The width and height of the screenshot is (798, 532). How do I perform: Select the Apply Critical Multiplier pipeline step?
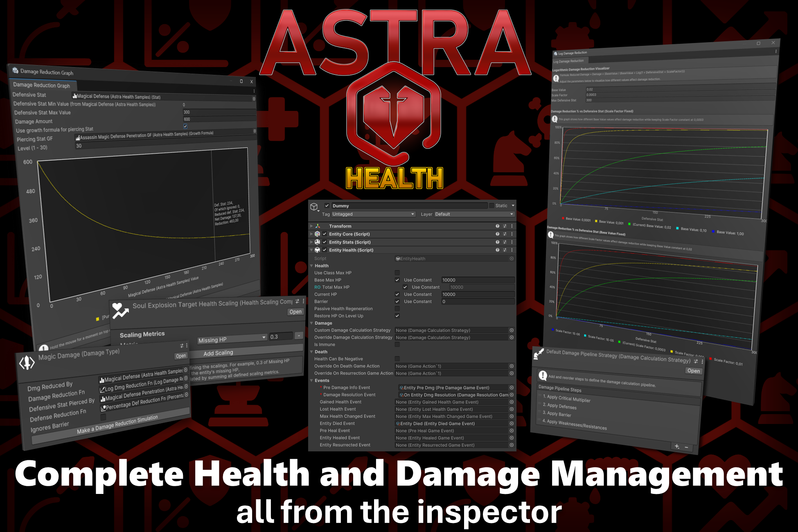(x=566, y=398)
